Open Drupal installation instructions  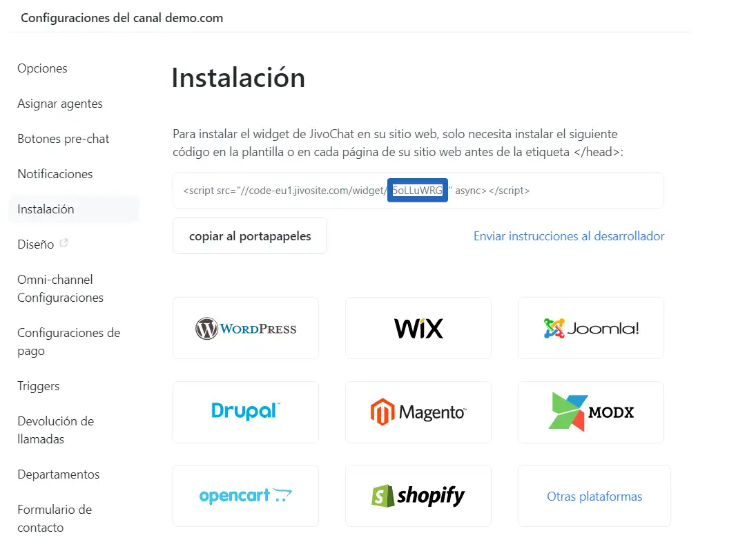(246, 412)
